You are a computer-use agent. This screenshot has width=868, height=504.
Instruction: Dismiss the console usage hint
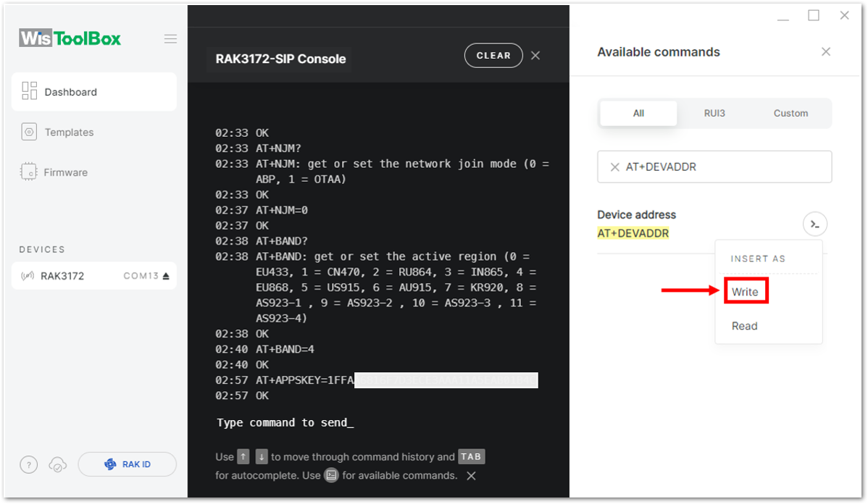471,476
